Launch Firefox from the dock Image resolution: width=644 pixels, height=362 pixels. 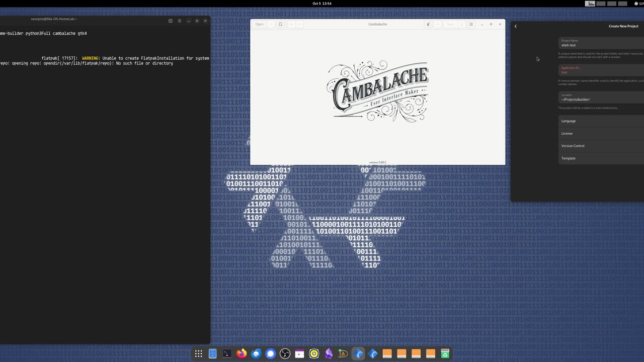click(242, 354)
